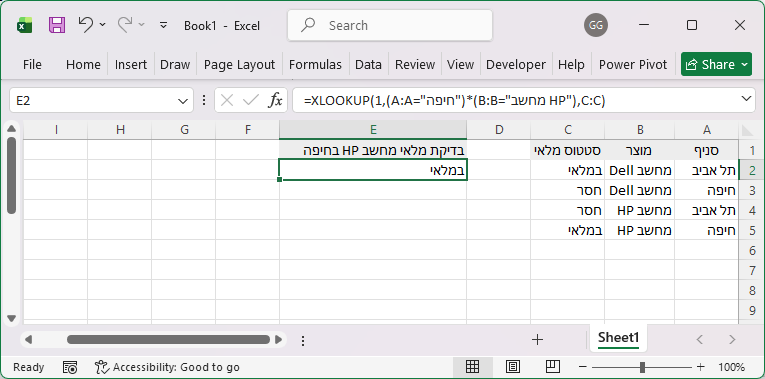Click the Redo arrow icon

tap(125, 24)
